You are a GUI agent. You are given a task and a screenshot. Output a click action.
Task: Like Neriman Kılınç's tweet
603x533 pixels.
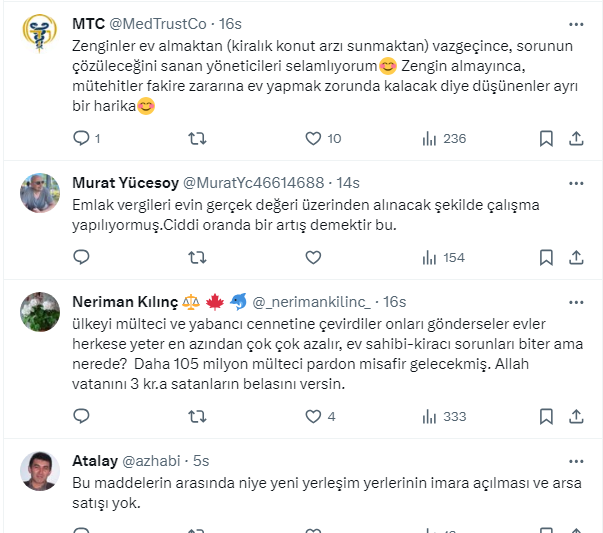(x=313, y=416)
